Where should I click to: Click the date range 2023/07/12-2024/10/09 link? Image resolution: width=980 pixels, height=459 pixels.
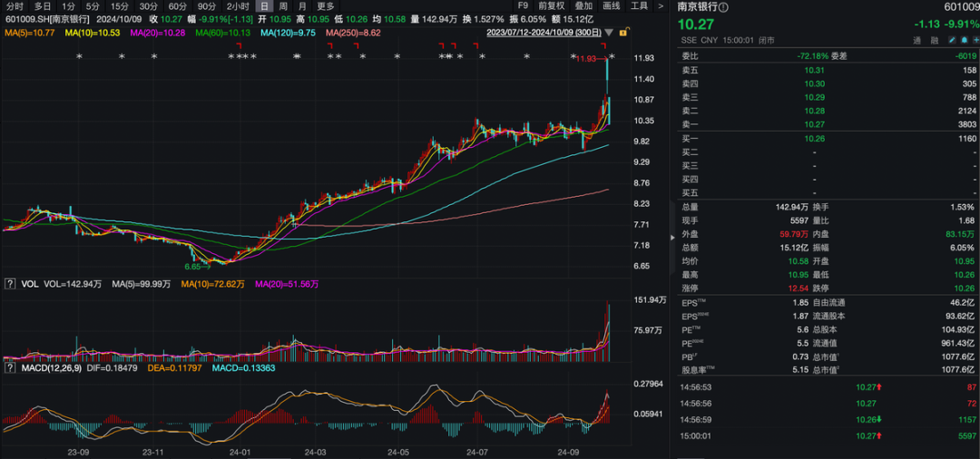pos(544,32)
